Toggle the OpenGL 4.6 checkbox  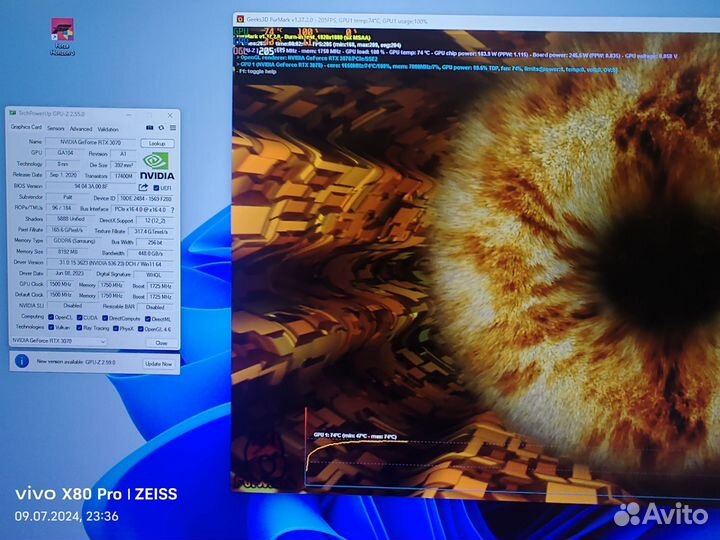[x=141, y=329]
